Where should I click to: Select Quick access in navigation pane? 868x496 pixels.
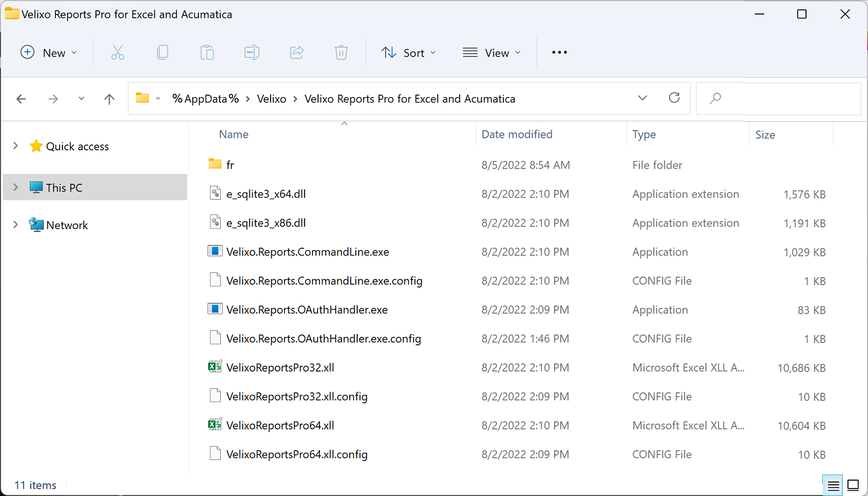77,146
